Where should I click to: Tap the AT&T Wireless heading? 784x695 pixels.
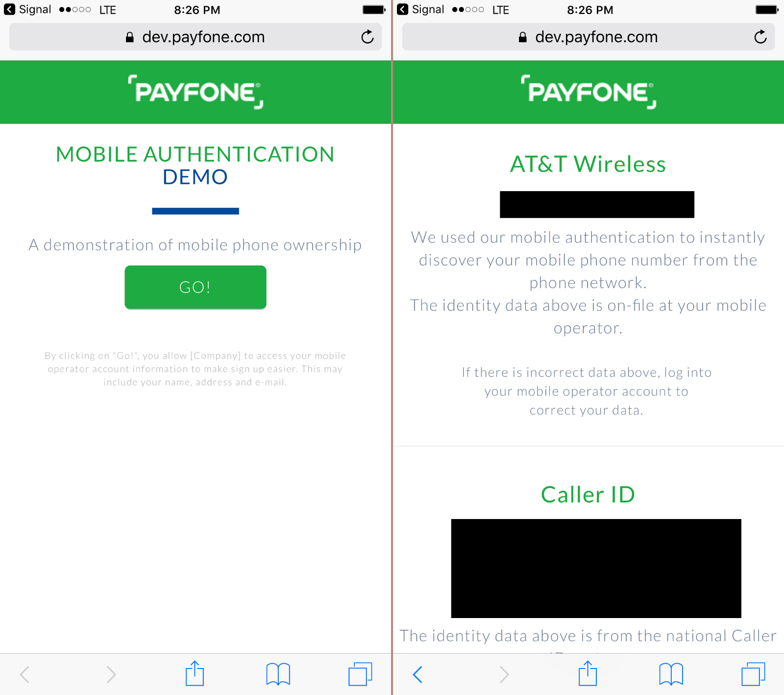click(588, 164)
